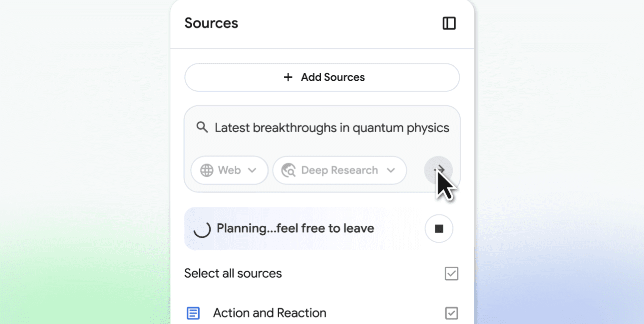The width and height of the screenshot is (644, 324).
Task: Click the magnifier search icon
Action: point(202,128)
